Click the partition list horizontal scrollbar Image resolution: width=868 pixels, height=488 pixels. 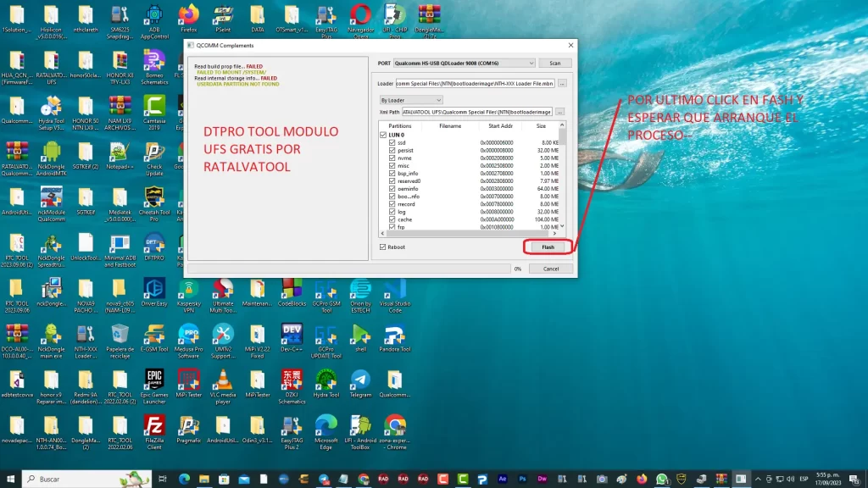(x=466, y=233)
